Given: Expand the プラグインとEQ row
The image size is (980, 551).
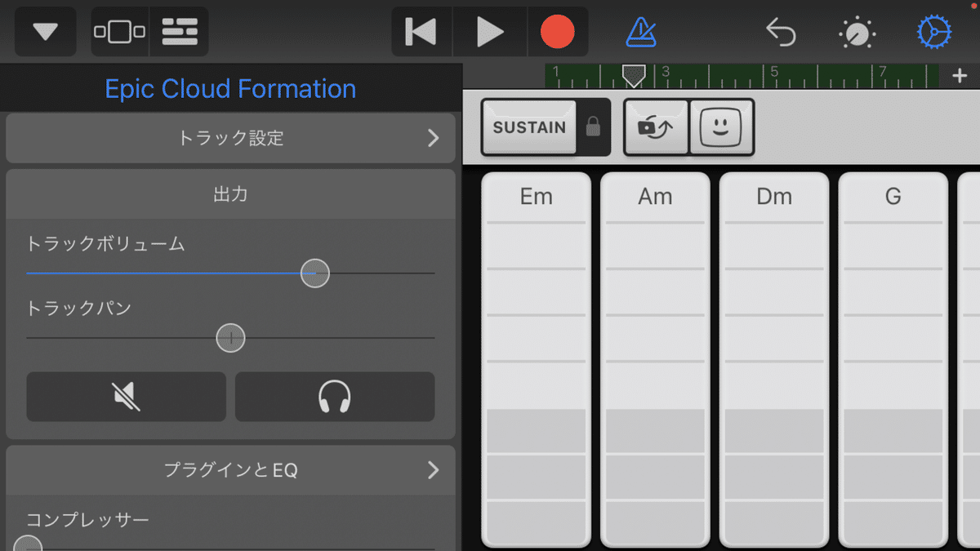Looking at the screenshot, I should 230,469.
